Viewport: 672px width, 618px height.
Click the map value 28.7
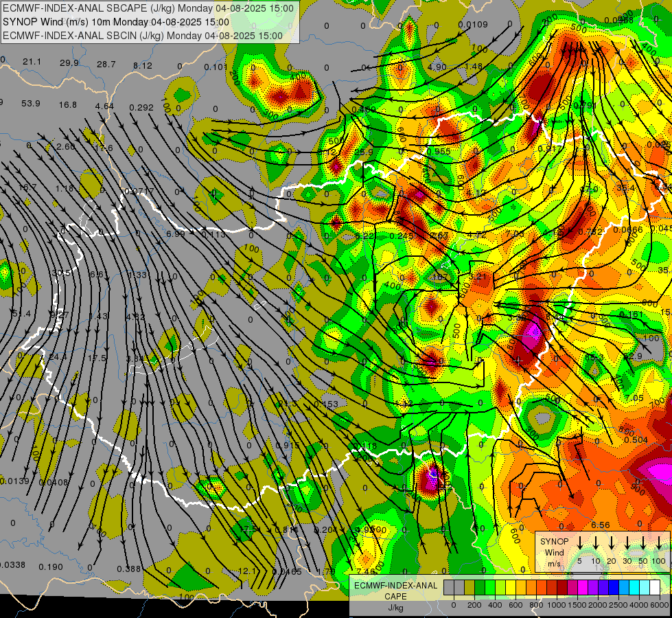[x=106, y=65]
